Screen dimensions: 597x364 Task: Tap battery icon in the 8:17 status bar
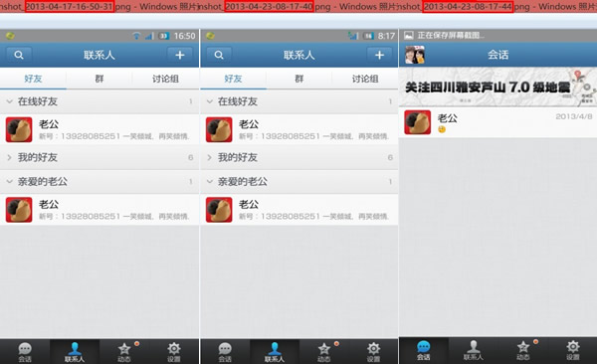click(368, 36)
